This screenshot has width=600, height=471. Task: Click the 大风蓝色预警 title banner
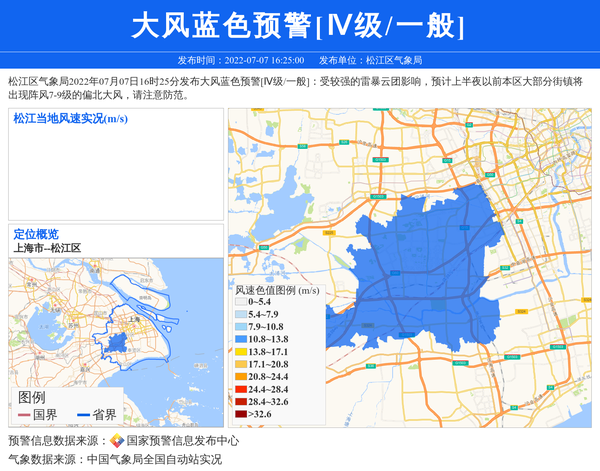(x=299, y=25)
